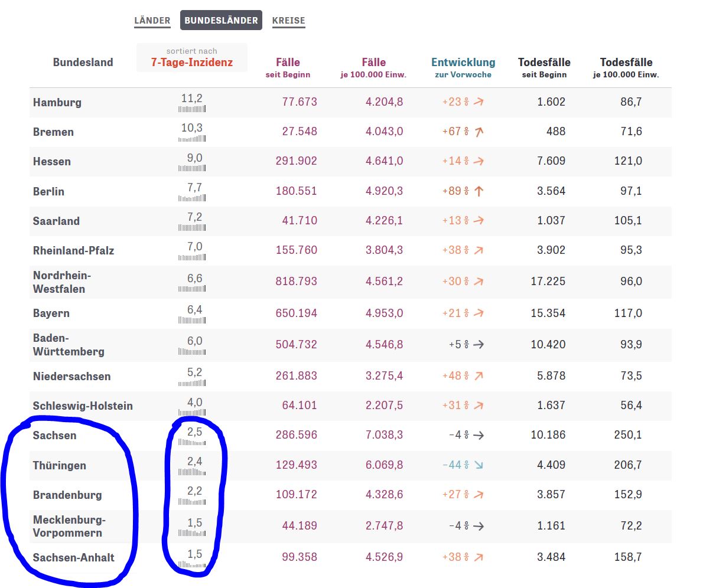
Task: Sort by Todesfälle je 100.000 Einw. header
Action: point(626,67)
